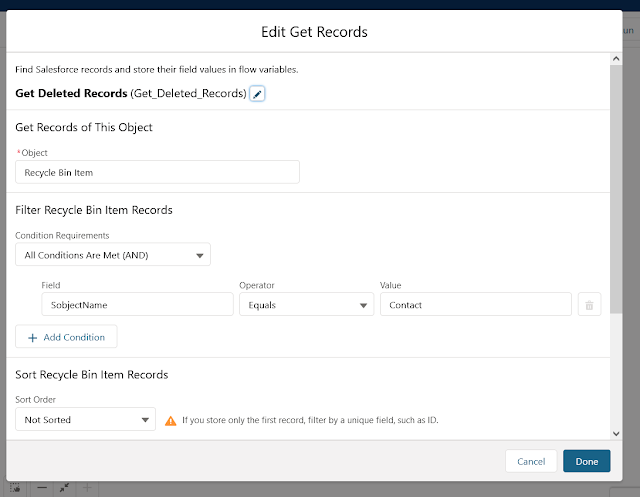The height and width of the screenshot is (497, 640).
Task: Click the sort order warning triangle icon
Action: (x=171, y=421)
